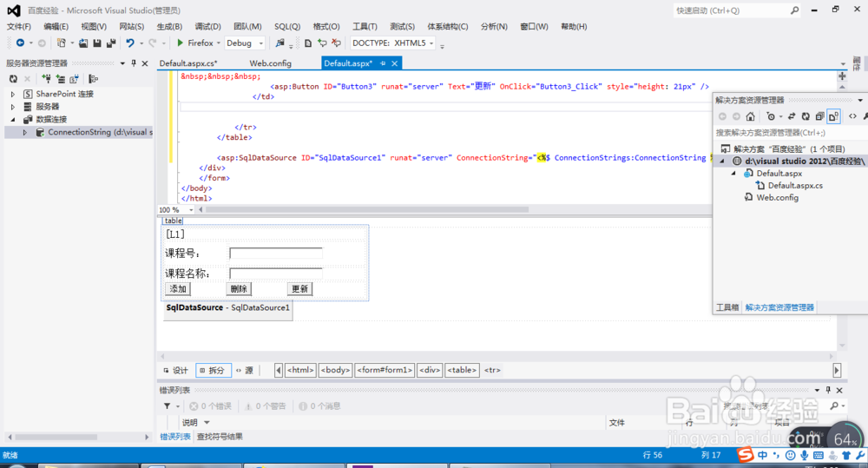Select the <body> tag in breadcrumb bar
Viewport: 868px width, 468px height.
click(335, 370)
